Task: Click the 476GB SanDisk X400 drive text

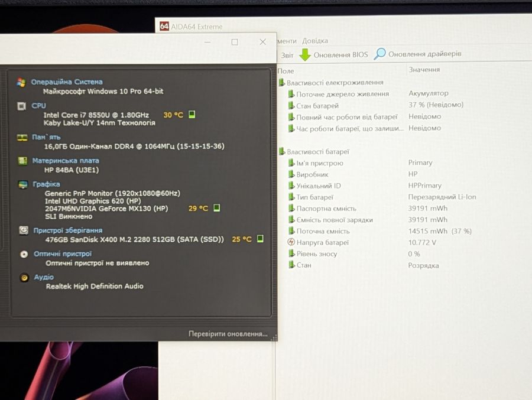Action: (134, 239)
